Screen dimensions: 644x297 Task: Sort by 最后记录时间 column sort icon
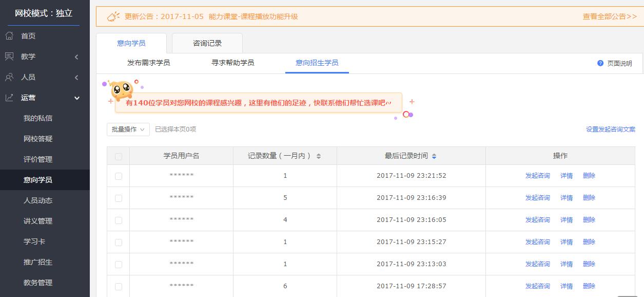coord(434,156)
